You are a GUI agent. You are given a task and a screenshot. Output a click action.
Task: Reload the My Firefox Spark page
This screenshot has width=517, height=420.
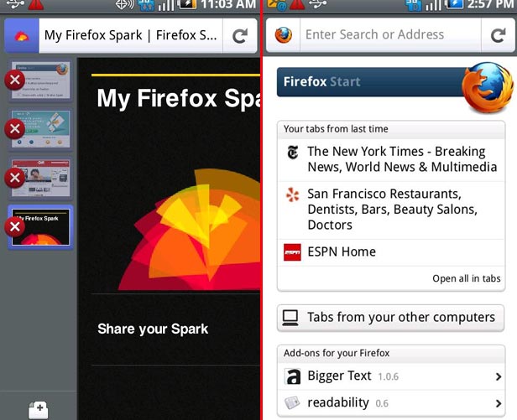coord(239,36)
